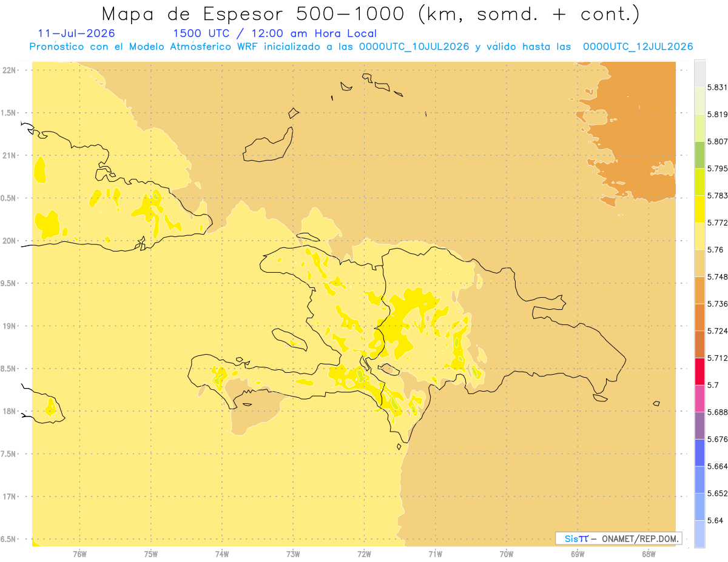Click the legend value '5.64'
Viewport: 728px width, 562px height.
tap(715, 520)
